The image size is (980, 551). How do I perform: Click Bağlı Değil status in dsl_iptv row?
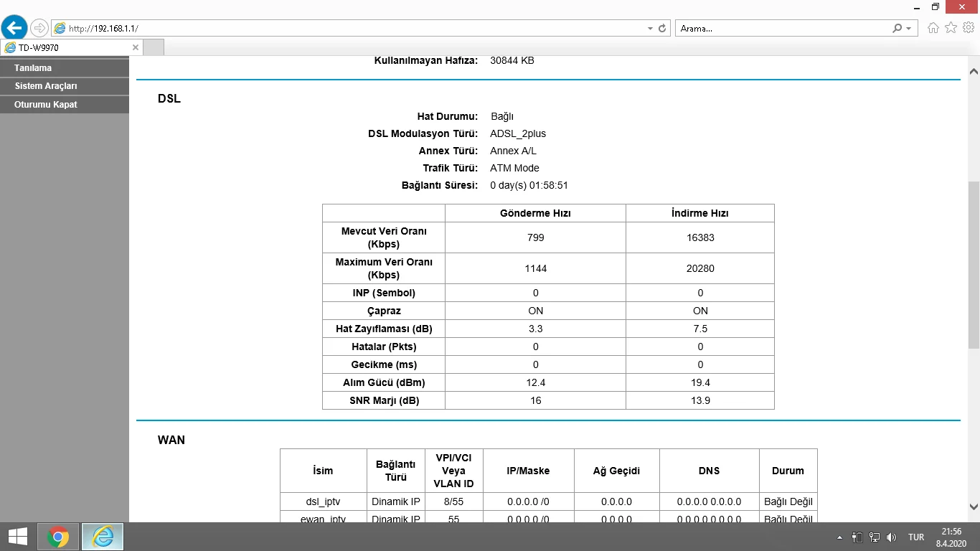[x=788, y=501]
